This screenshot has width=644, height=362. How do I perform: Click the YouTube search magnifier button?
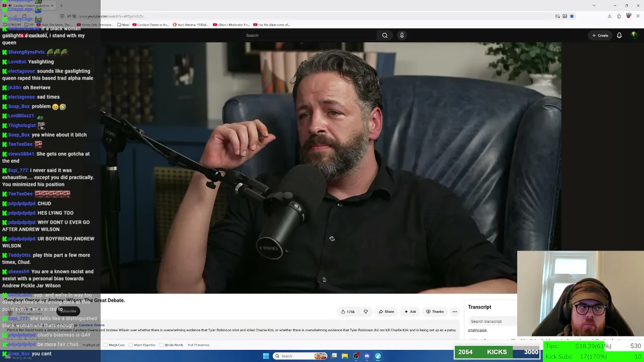click(x=385, y=35)
